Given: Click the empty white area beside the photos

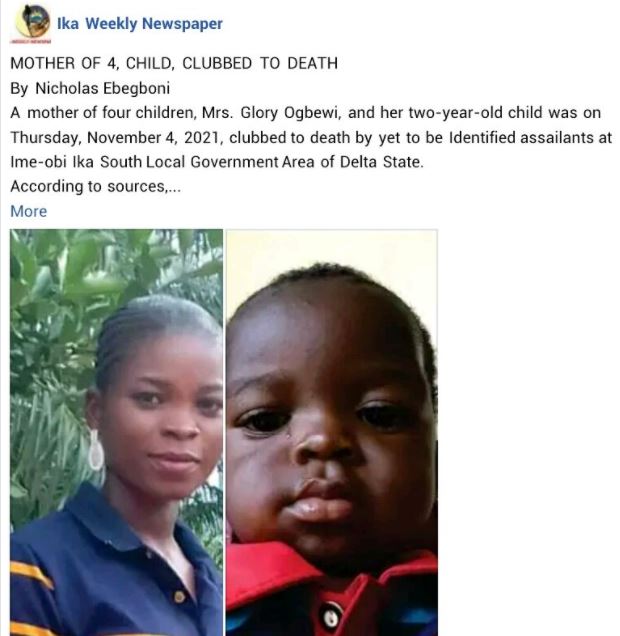Looking at the screenshot, I should click(527, 430).
